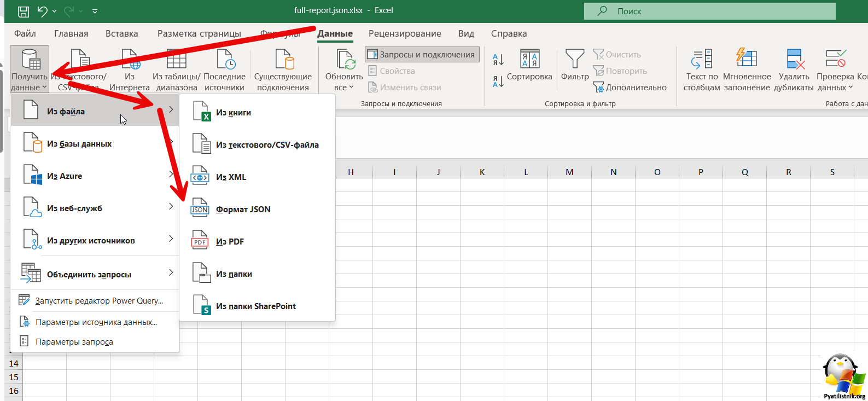Select the Данные ribbon tab
This screenshot has height=401, width=868.
point(335,33)
